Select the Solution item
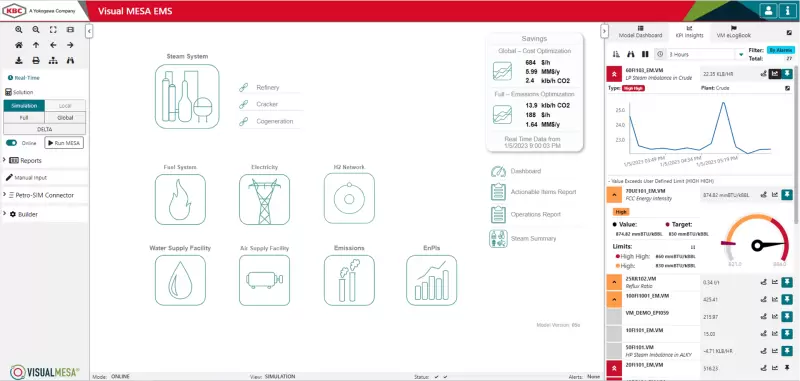This screenshot has width=800, height=381. (x=19, y=92)
